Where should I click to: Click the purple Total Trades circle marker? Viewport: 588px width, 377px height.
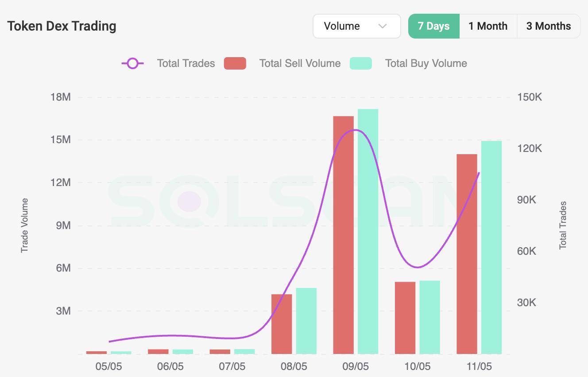point(132,63)
